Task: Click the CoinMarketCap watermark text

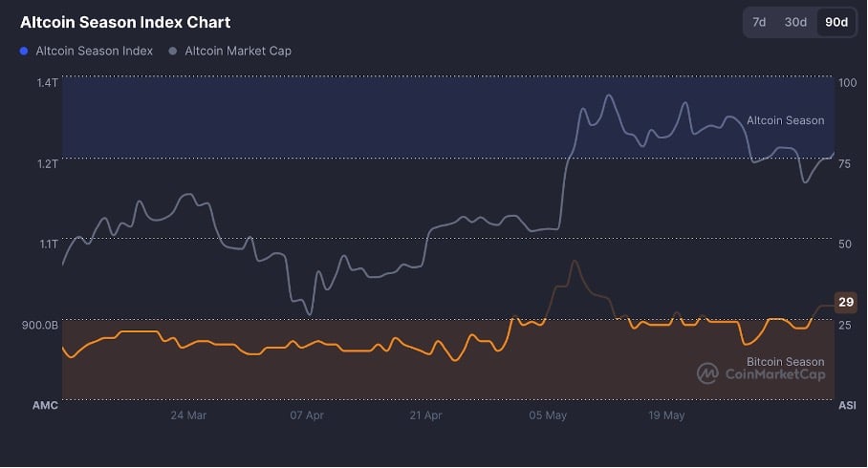Action: [775, 374]
